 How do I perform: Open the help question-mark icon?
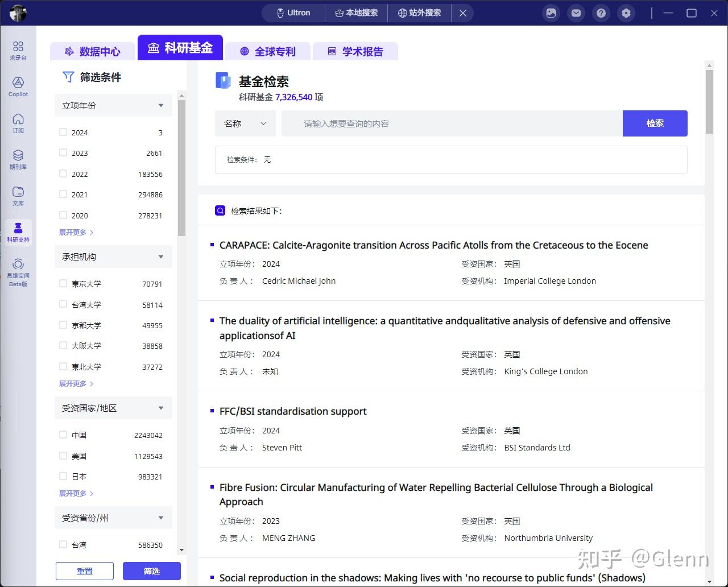coord(601,13)
